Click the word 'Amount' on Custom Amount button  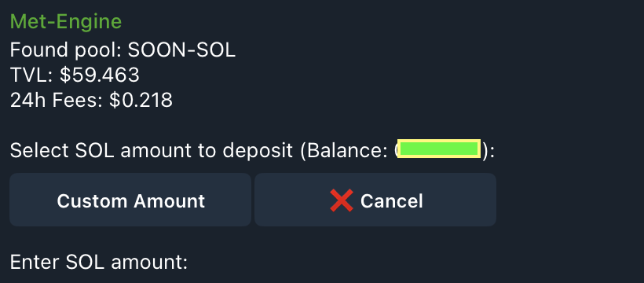[x=168, y=201]
